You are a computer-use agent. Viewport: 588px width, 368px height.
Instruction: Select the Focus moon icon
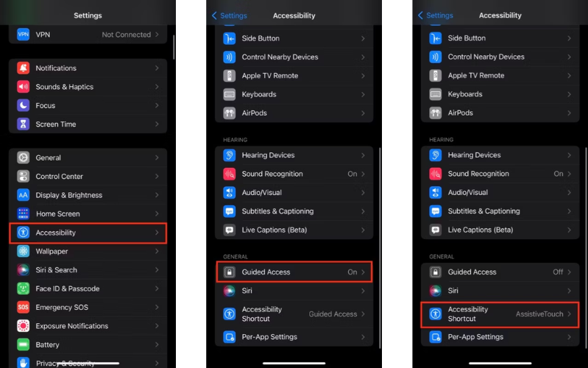[23, 105]
